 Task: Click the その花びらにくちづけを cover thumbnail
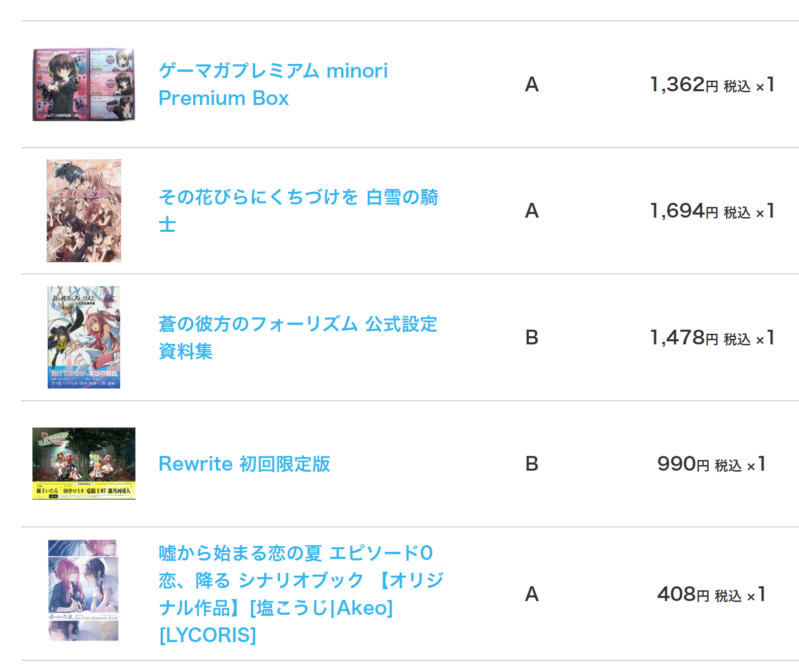[84, 210]
